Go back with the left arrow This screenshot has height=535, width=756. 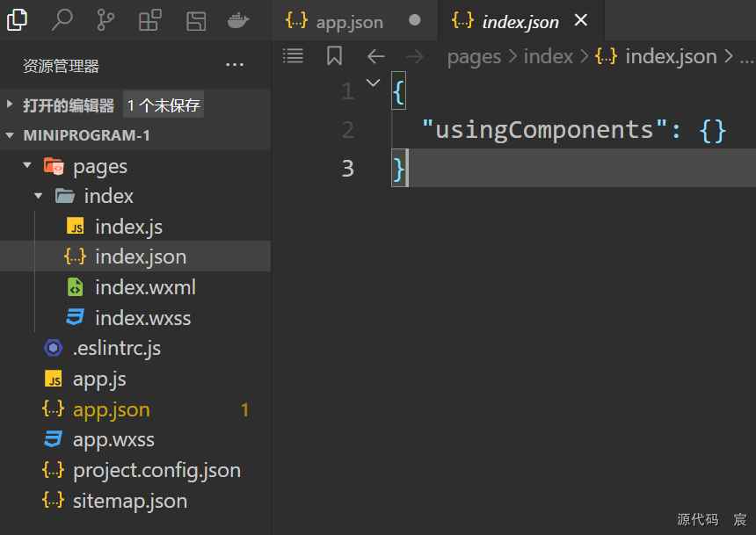click(375, 56)
